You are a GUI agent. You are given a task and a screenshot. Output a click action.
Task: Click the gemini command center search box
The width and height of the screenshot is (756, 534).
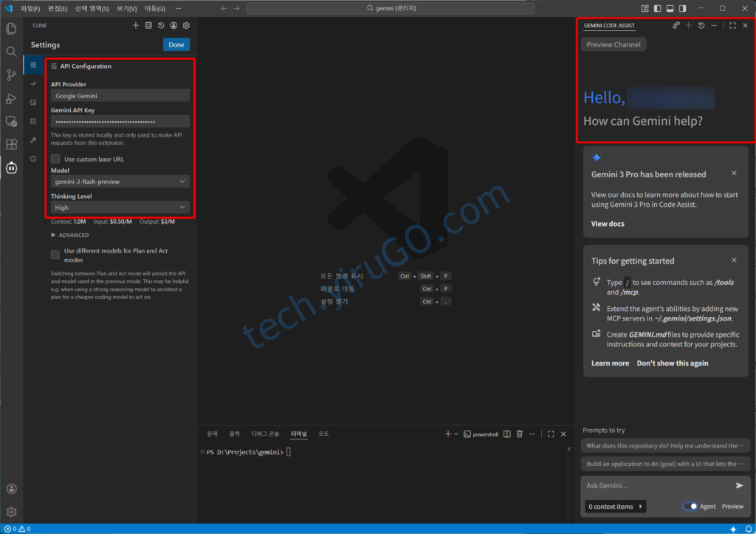pyautogui.click(x=391, y=8)
